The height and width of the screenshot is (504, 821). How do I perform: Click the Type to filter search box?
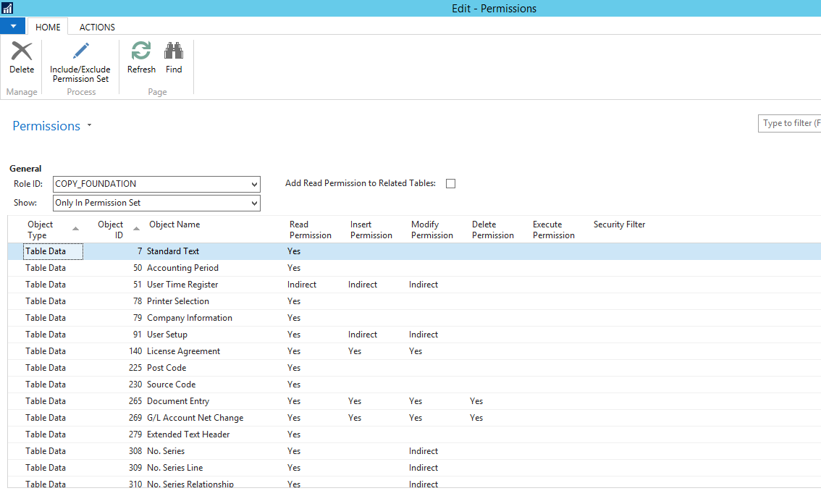(790, 124)
